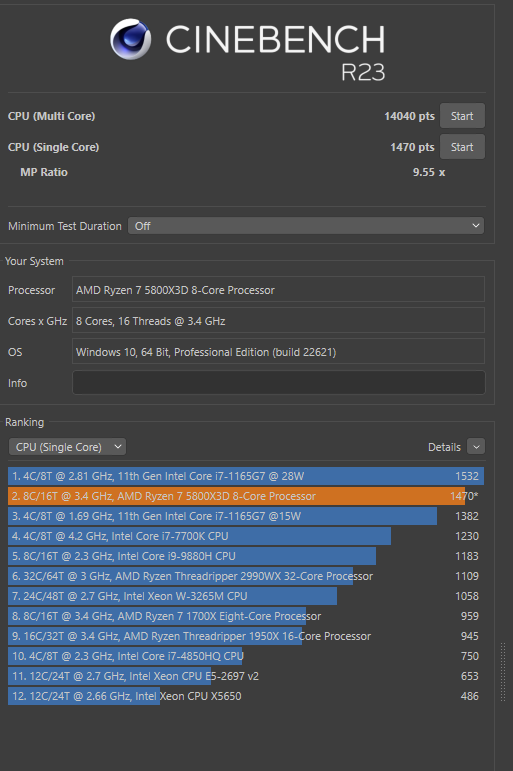Start the CPU Single Core test

pyautogui.click(x=462, y=147)
